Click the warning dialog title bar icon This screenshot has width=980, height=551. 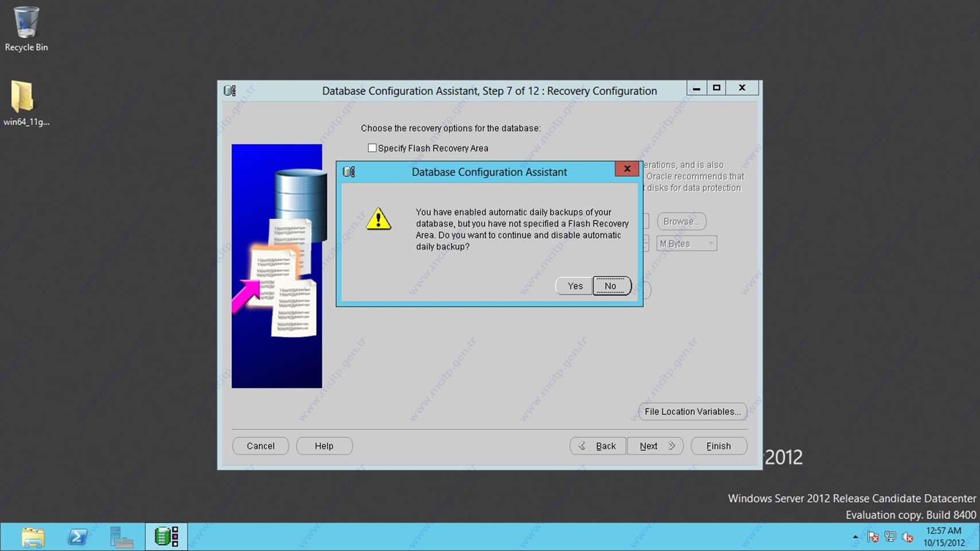[x=349, y=172]
